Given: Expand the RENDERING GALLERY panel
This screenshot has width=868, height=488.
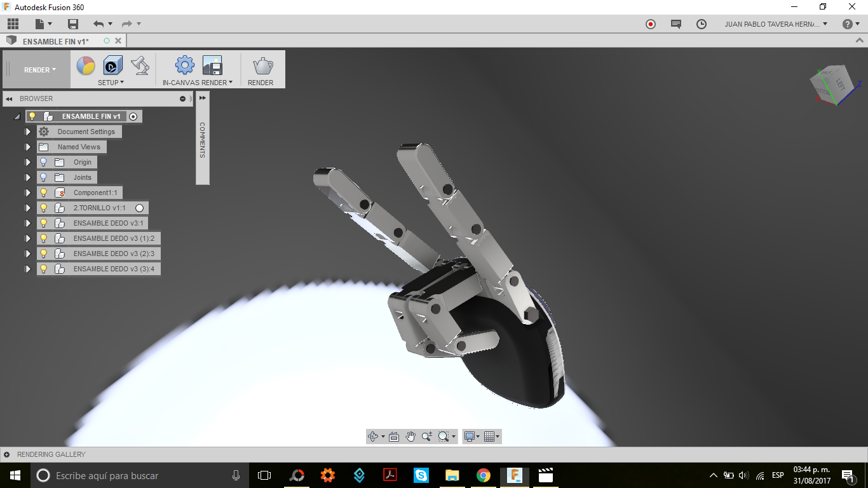Looking at the screenshot, I should tap(6, 455).
